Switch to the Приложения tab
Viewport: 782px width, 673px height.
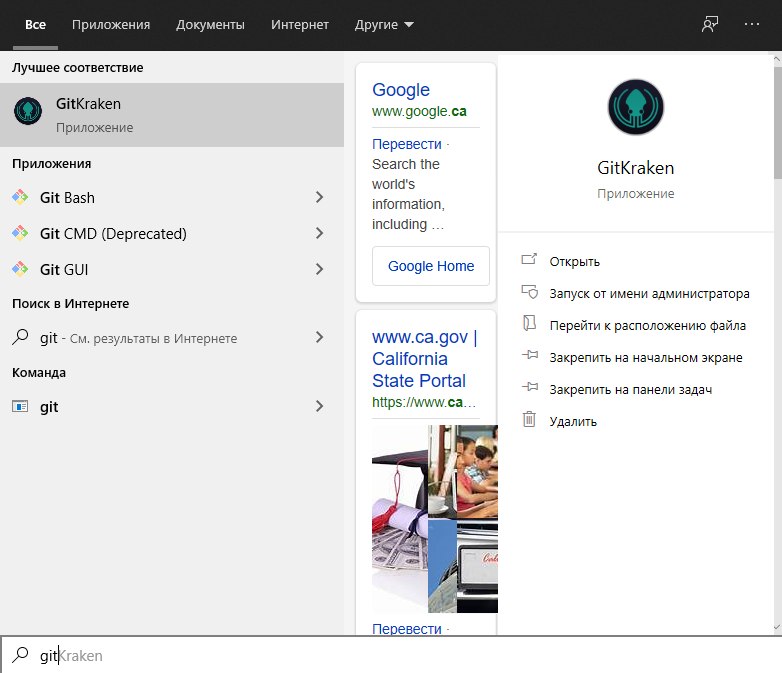click(x=111, y=25)
